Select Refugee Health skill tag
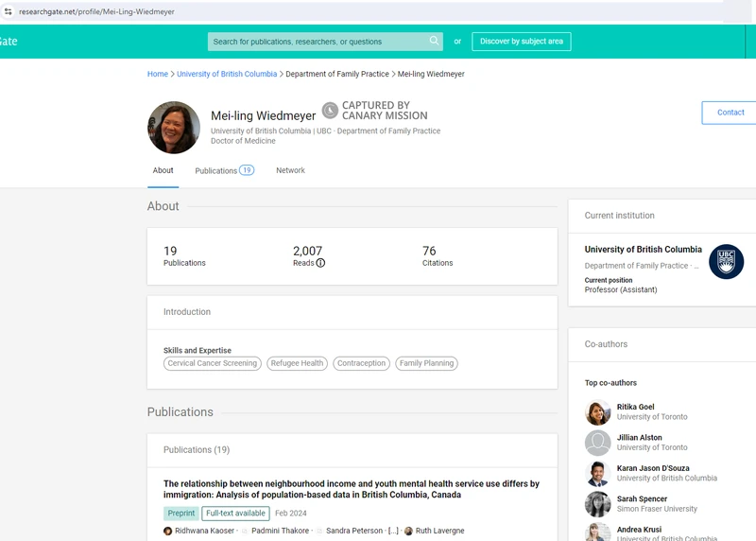 click(297, 363)
